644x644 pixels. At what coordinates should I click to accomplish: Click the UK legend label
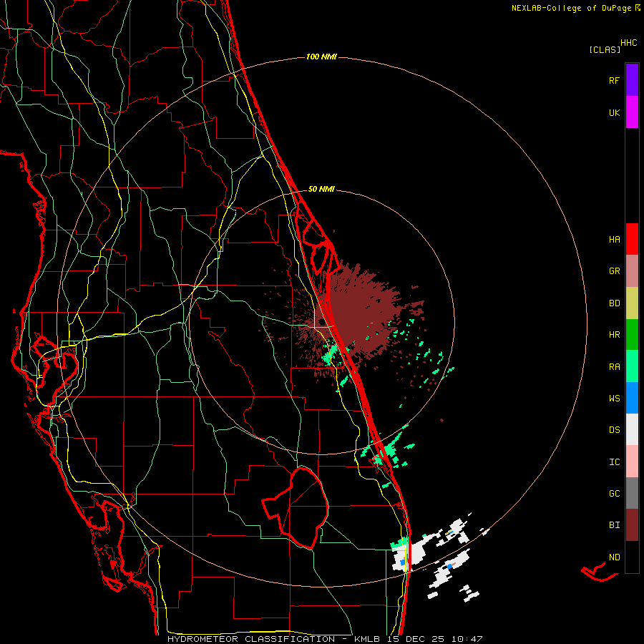pyautogui.click(x=614, y=112)
